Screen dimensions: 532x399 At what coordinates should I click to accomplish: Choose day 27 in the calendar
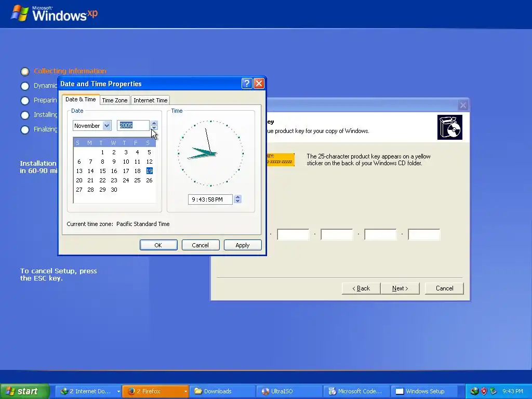(79, 190)
